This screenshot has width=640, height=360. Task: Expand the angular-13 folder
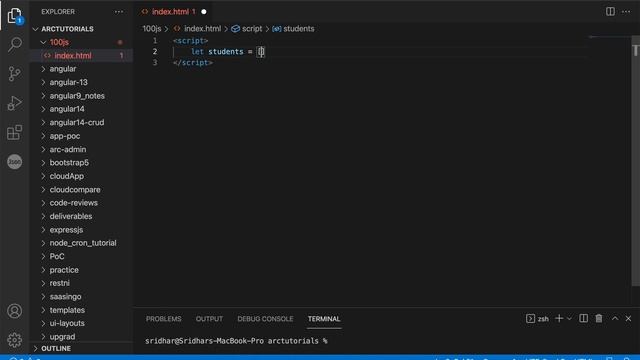69,82
